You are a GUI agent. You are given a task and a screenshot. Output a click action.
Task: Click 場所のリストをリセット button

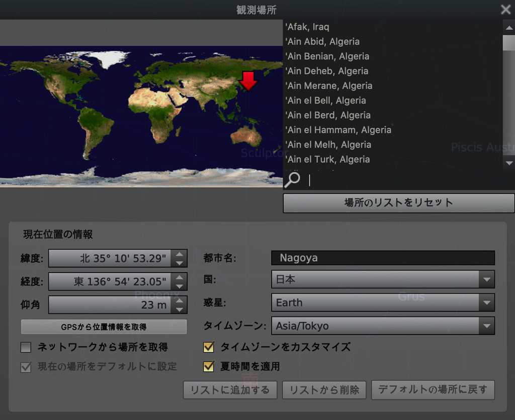(x=398, y=203)
